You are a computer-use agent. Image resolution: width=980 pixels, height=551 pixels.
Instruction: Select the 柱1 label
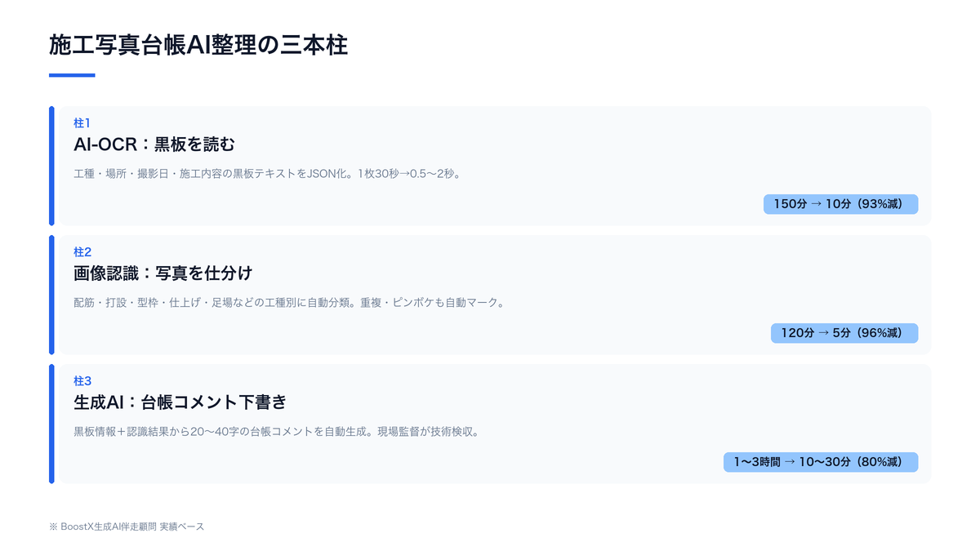(82, 123)
